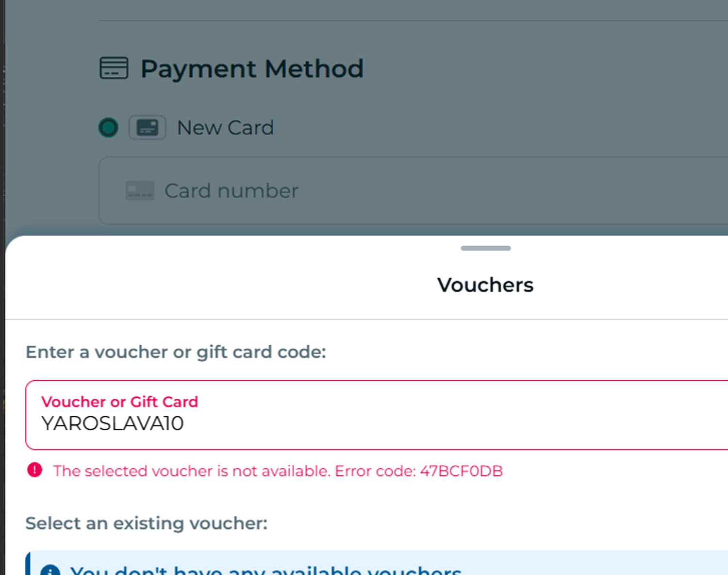Dismiss the sheet by clicking the dimmed backdrop
The width and height of the screenshot is (728, 575).
pyautogui.click(x=485, y=97)
